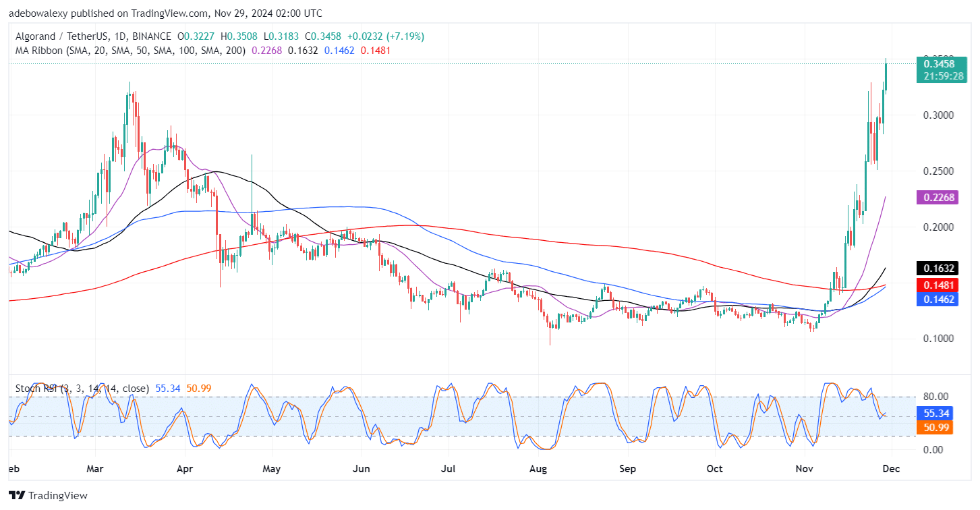Screen dimensions: 980x510
Task: Click the 0.2000 price axis label
Action: 938,227
